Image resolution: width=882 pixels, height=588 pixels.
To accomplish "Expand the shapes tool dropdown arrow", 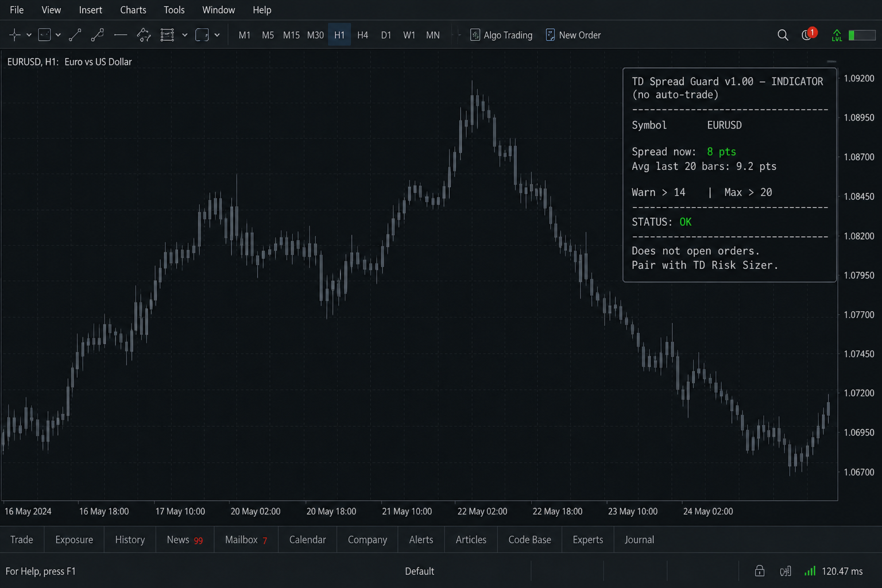I will pyautogui.click(x=217, y=35).
